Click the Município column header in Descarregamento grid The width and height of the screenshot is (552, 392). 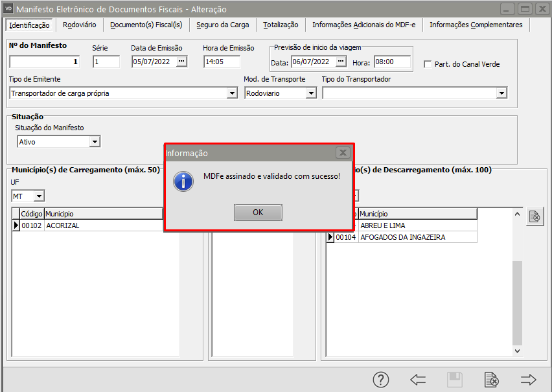click(417, 214)
